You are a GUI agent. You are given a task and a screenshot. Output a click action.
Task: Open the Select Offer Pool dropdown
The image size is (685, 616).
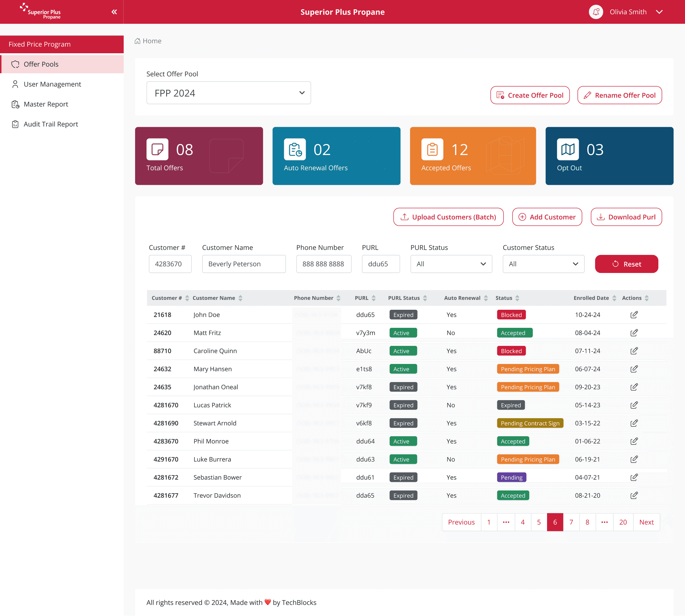tap(228, 93)
